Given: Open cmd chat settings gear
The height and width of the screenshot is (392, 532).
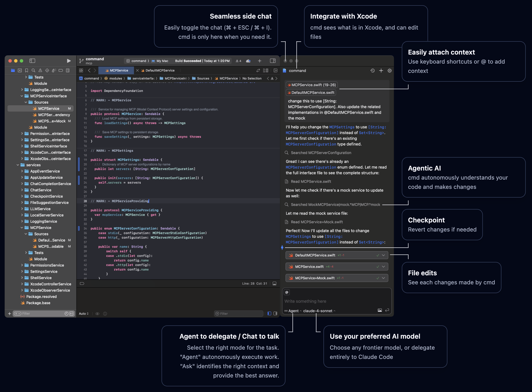Looking at the screenshot, I should [389, 70].
